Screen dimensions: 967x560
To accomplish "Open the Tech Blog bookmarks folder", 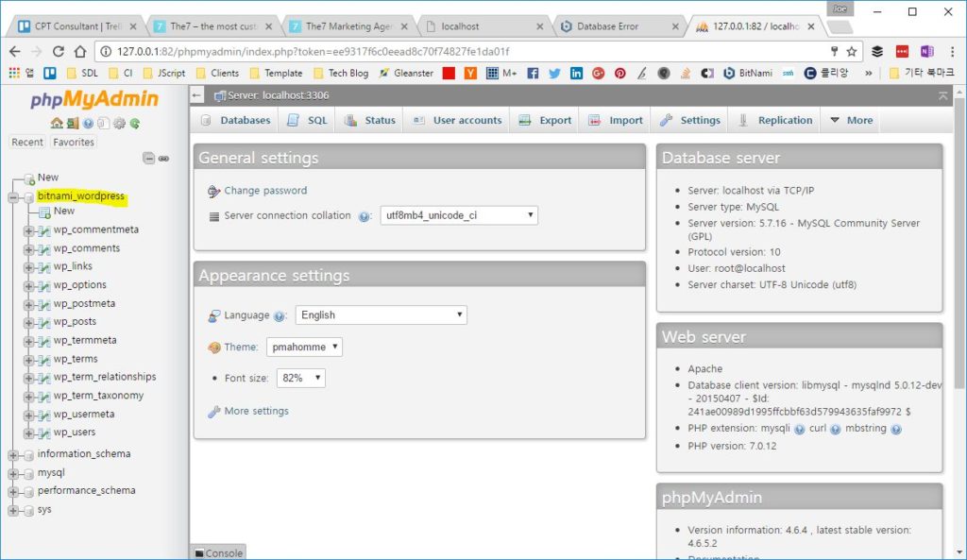I will 341,73.
